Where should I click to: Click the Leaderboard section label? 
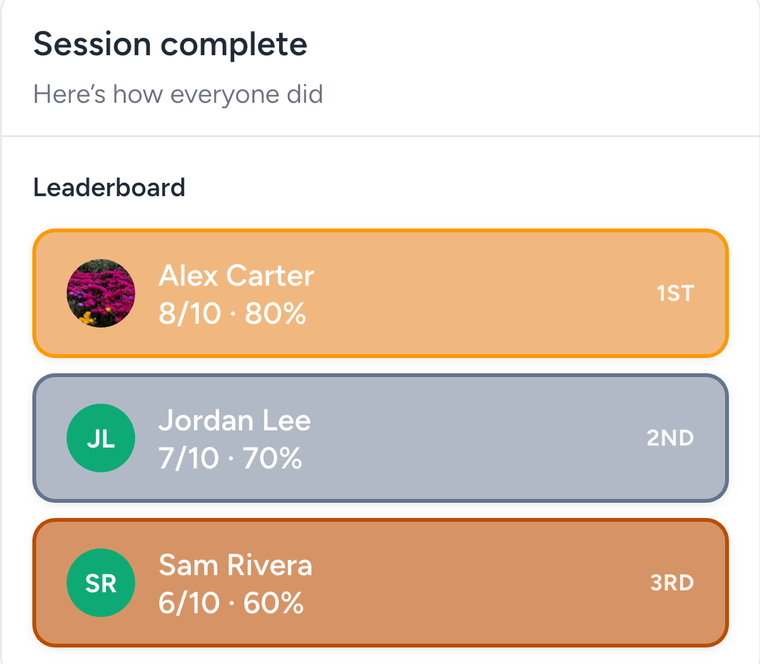[109, 188]
